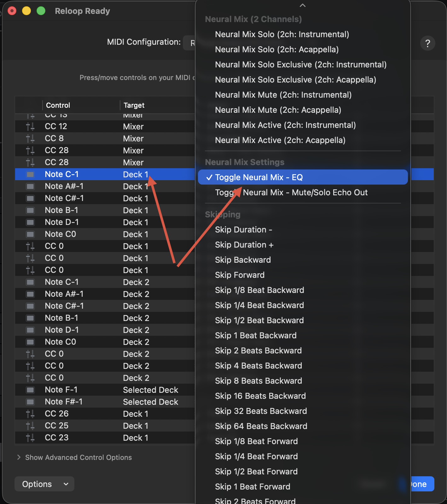The height and width of the screenshot is (504, 447).
Task: Click the fader icon next to CC 12
Action: click(x=30, y=127)
